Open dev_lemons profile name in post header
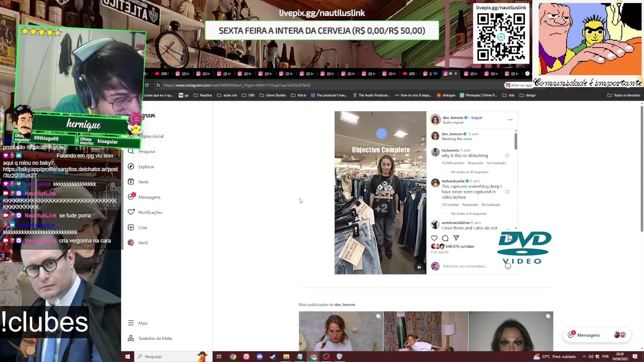644x362 pixels. point(453,118)
